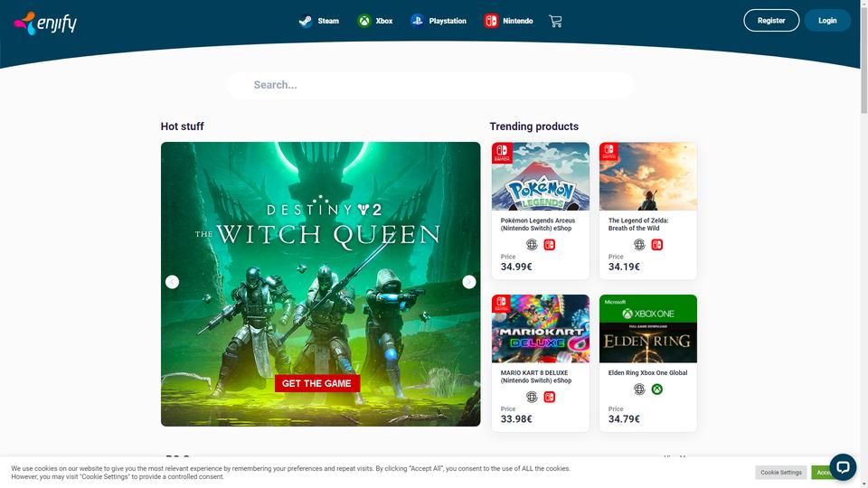Click the Nintendo icon under Mario Kart 8 Deluxe
868x488 pixels.
(x=549, y=397)
